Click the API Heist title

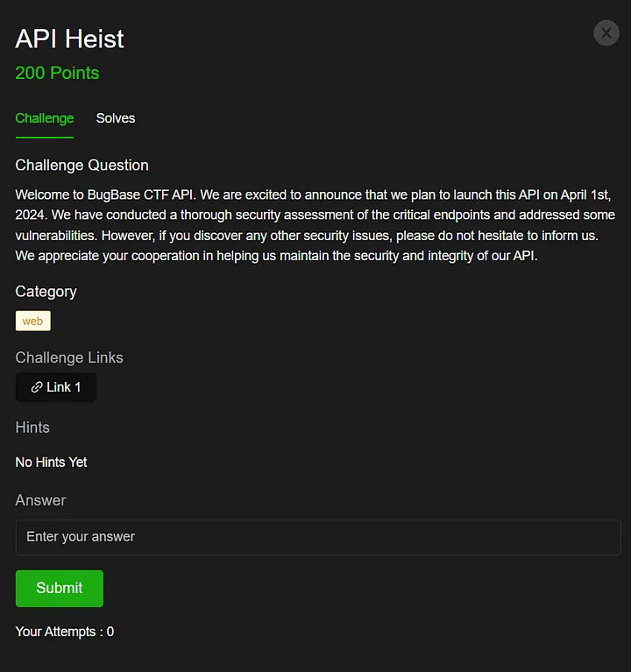pos(70,39)
